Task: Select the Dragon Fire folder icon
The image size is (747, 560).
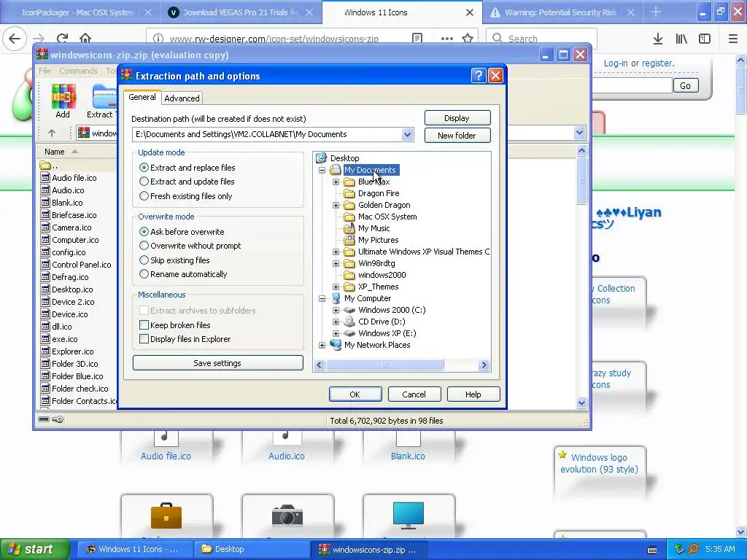Action: point(349,193)
